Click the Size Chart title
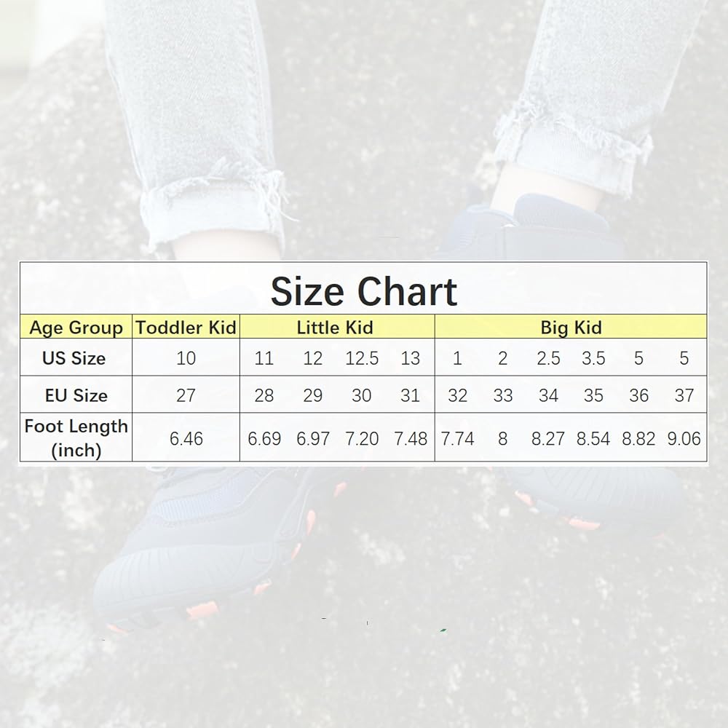This screenshot has width=728, height=728. click(363, 292)
